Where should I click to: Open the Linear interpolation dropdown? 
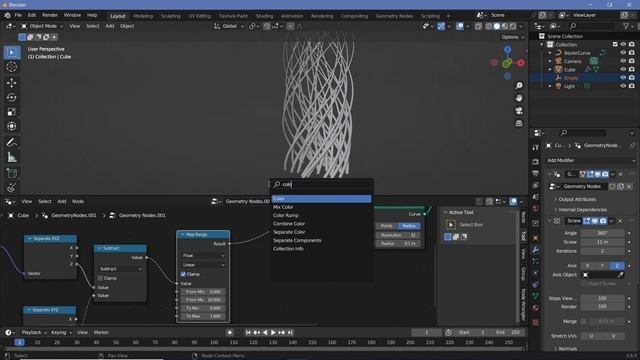pos(203,265)
